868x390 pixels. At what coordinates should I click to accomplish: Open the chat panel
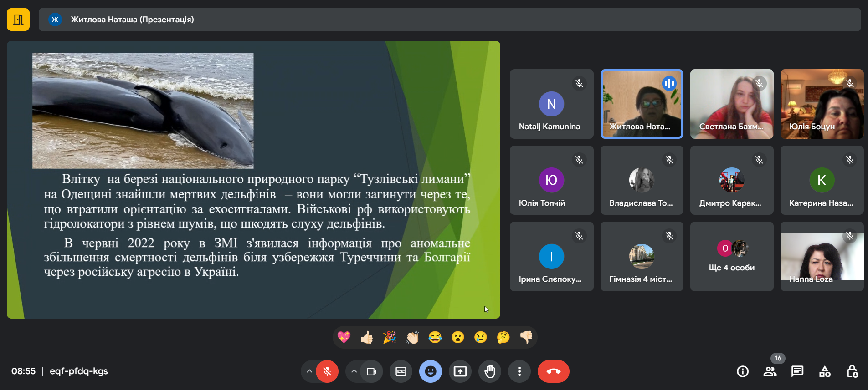[797, 371]
